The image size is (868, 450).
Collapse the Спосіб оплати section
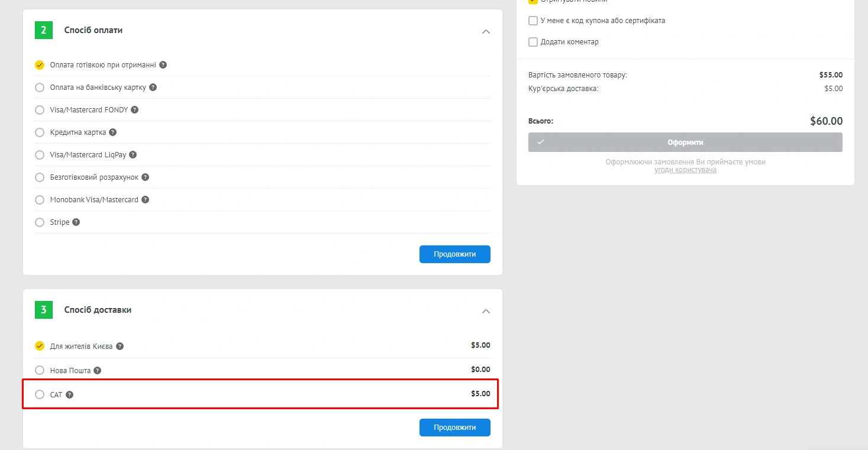(486, 31)
